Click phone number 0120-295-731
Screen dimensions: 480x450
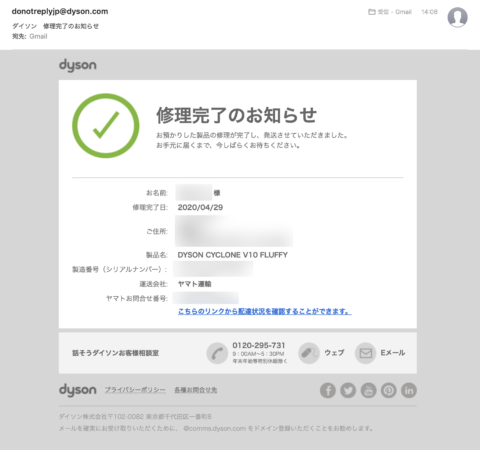(x=259, y=345)
